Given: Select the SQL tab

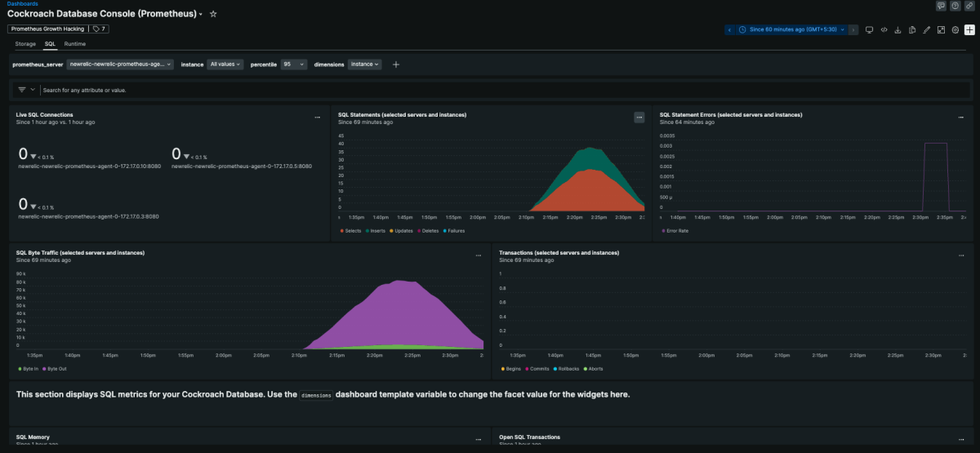Looking at the screenshot, I should (x=50, y=43).
